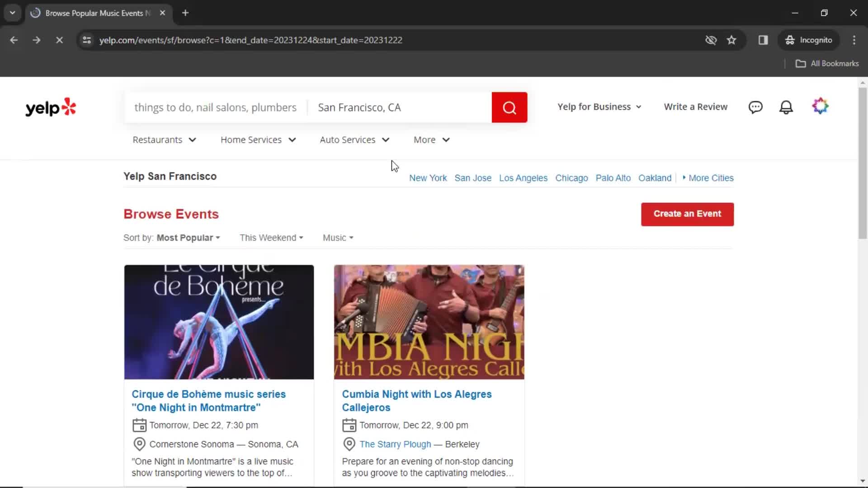This screenshot has height=488, width=868.
Task: Open The Starry Plough venue link
Action: point(395,444)
